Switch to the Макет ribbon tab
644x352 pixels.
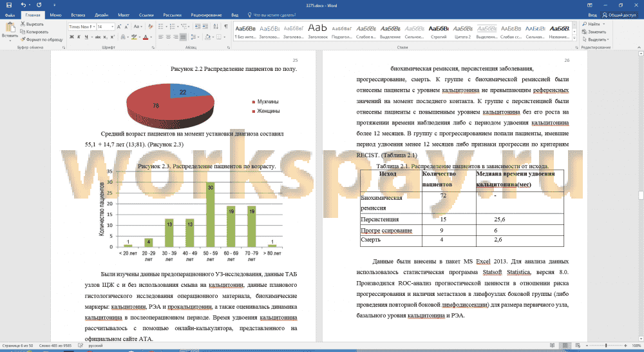coord(124,15)
